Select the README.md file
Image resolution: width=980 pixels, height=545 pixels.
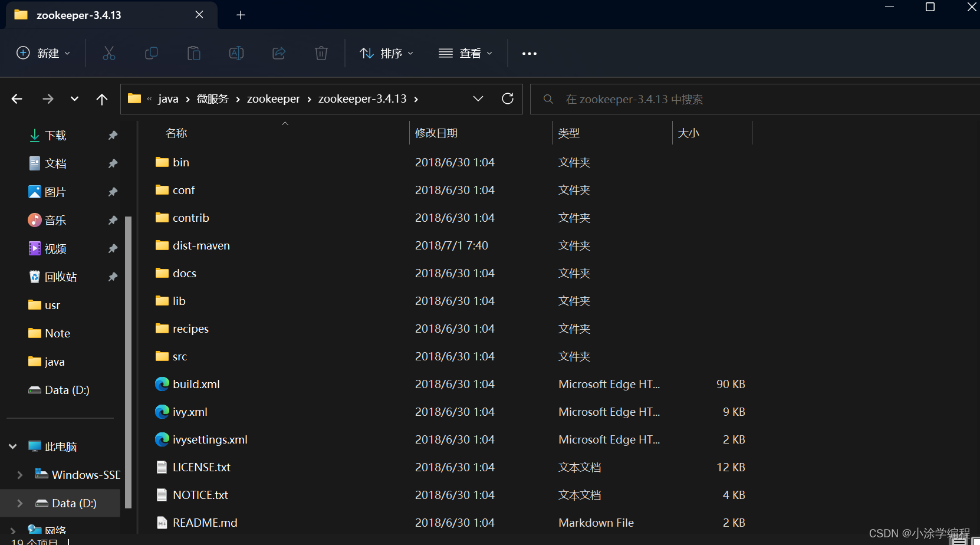(205, 523)
